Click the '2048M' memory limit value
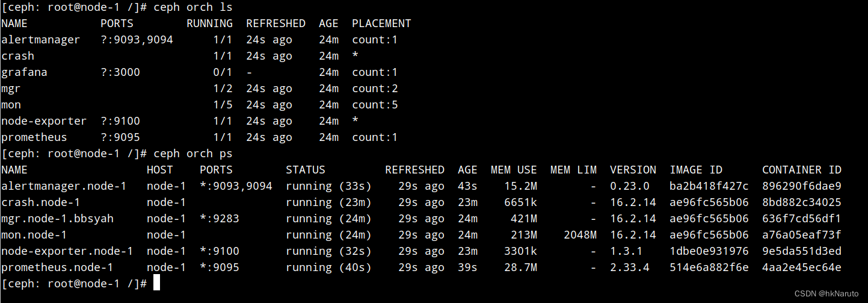Screen dimensions: 868x303 pyautogui.click(x=580, y=235)
